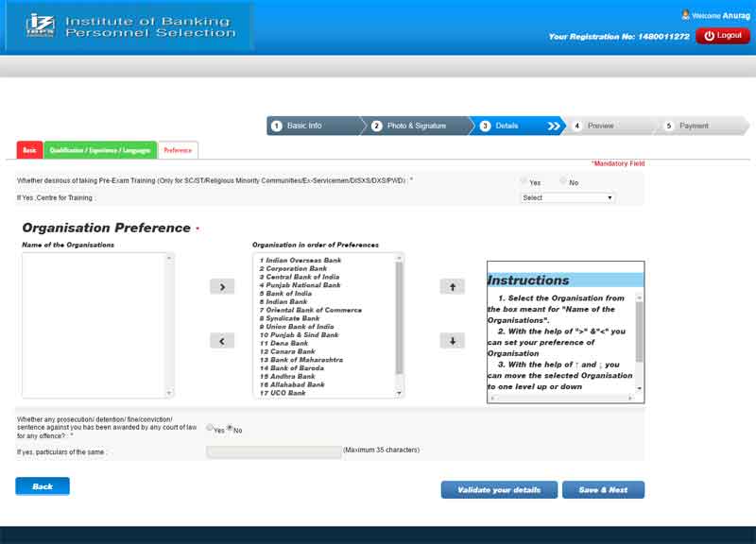Click the Instructions panel horizontal scrollbar
Viewport: 756px width, 544px height.
561,398
